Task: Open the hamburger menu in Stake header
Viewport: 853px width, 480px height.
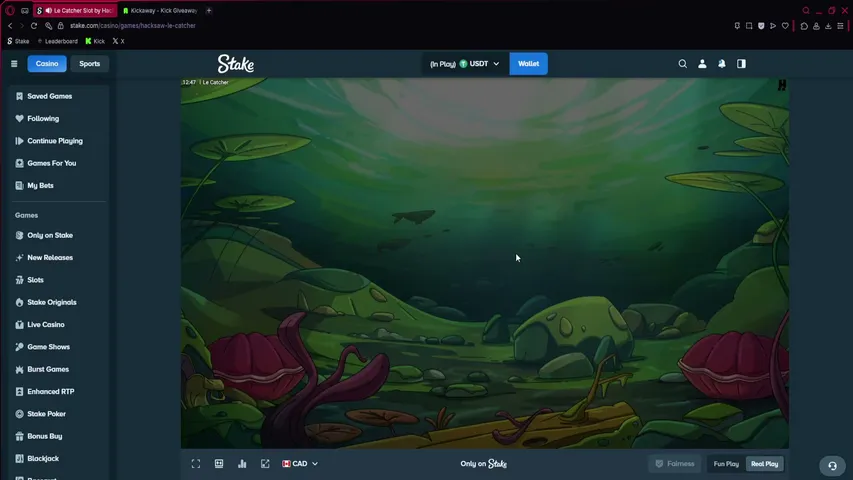Action: pyautogui.click(x=14, y=64)
